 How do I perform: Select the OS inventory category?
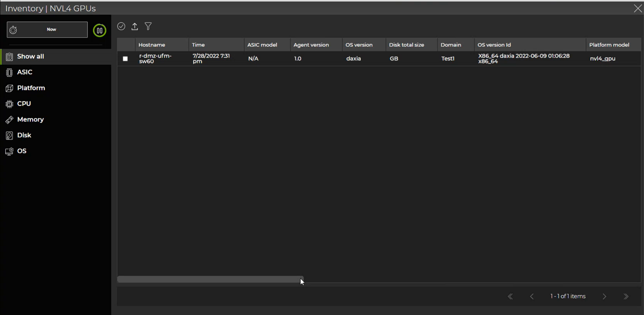(x=22, y=151)
